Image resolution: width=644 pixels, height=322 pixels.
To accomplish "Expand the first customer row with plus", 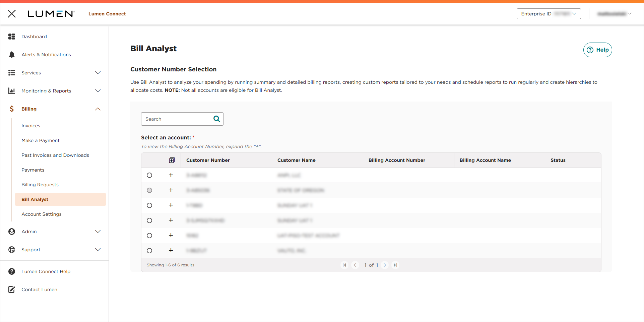I will (171, 175).
